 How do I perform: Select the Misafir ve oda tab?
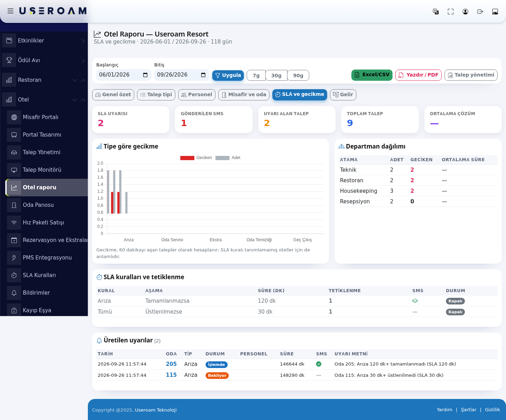pos(244,95)
